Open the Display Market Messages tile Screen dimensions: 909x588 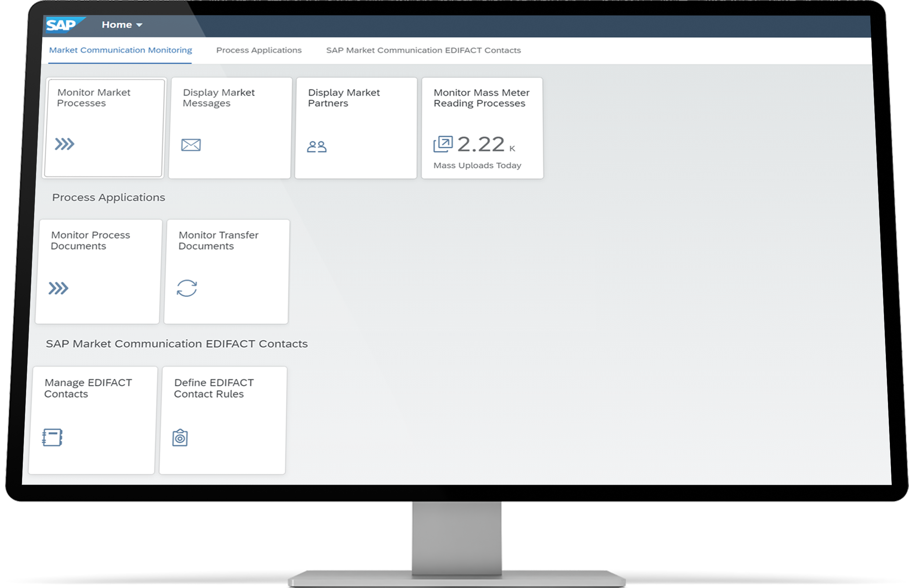229,128
